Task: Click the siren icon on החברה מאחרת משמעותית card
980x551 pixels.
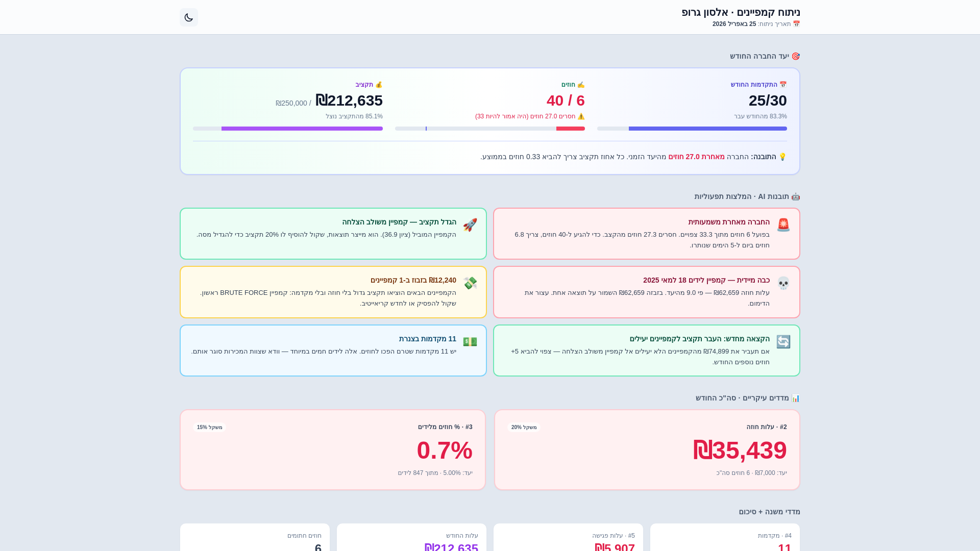Action: [x=783, y=225]
